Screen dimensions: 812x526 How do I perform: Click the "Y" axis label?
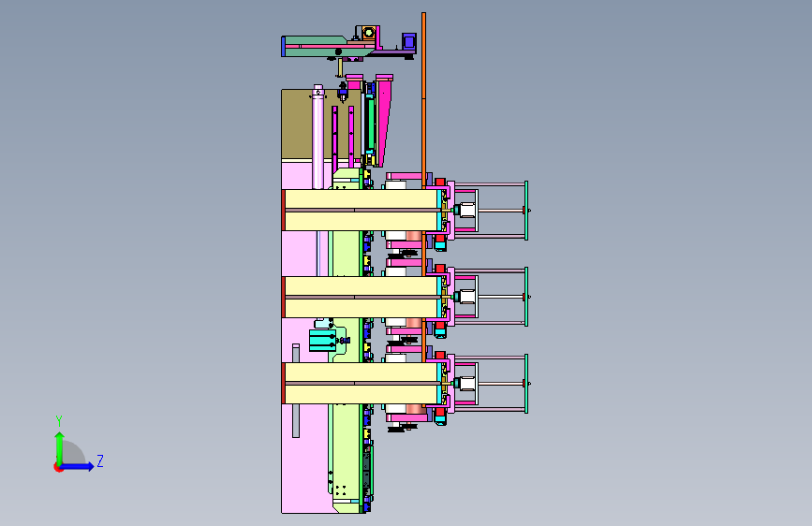59,420
